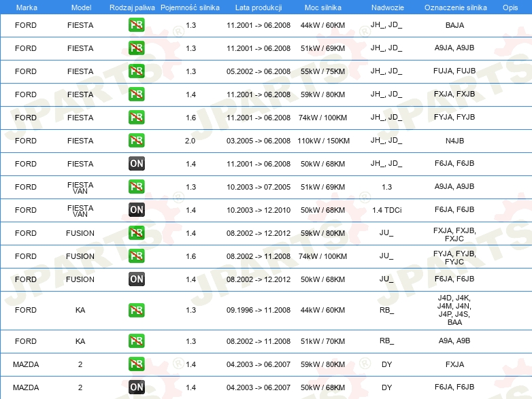Click ON diesel icon in Mazda 2 row
Viewport: 532px width, 399px height.
[x=136, y=387]
